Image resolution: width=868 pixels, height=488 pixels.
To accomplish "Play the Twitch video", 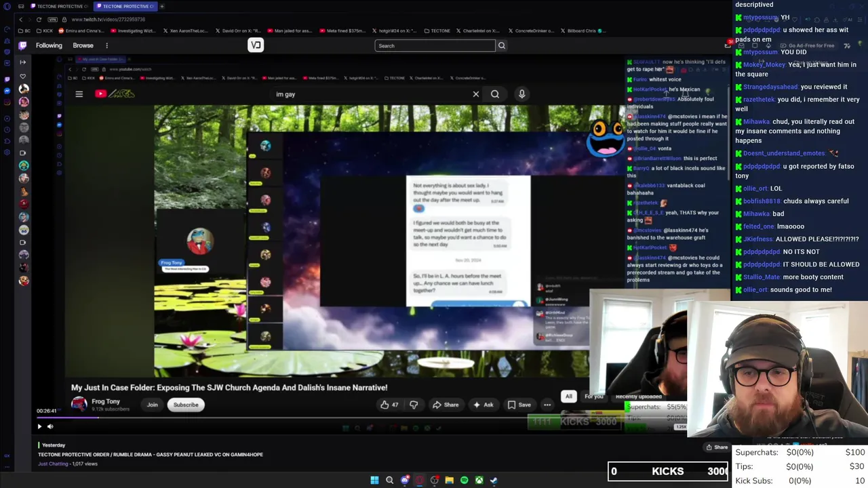I will [x=39, y=426].
